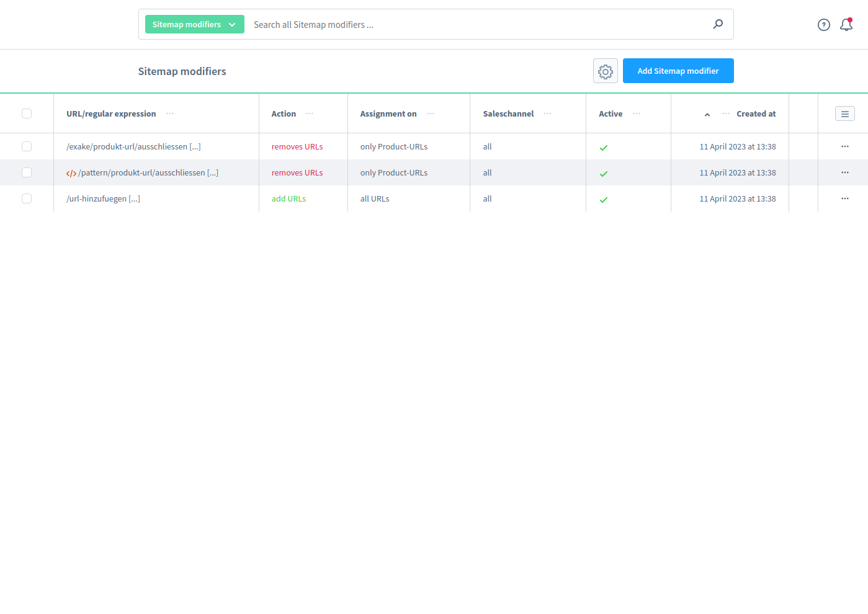Screen dimensions: 868x614
Task: Select checkbox for /exake/produkt-url/ausschliessen row
Action: coord(27,146)
